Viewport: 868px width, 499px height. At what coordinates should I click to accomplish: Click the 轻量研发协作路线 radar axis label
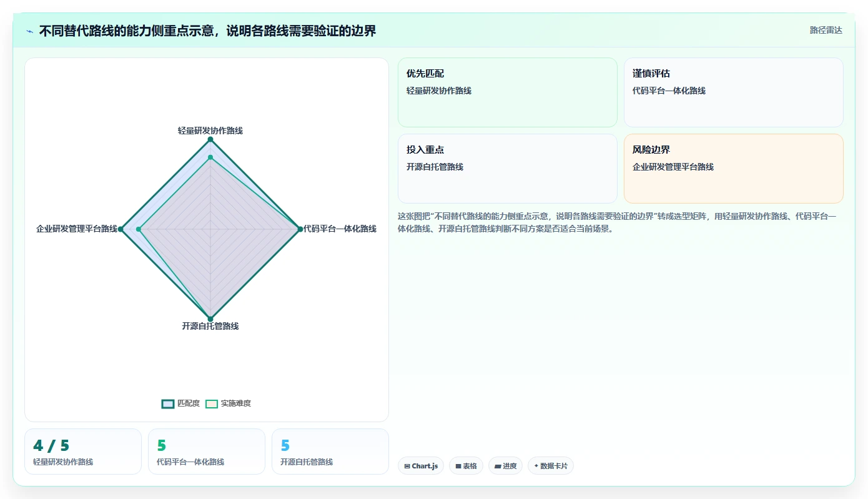tap(210, 131)
